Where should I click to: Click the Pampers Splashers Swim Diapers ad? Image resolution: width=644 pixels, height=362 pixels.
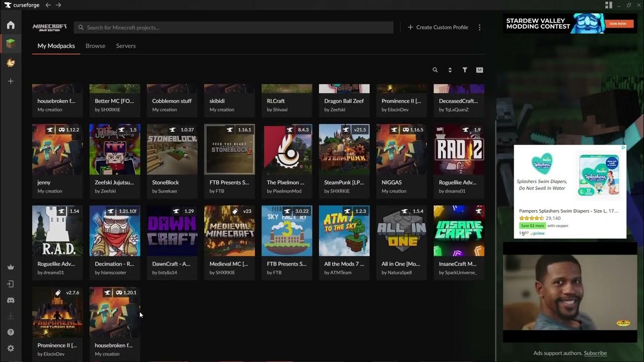pos(570,192)
